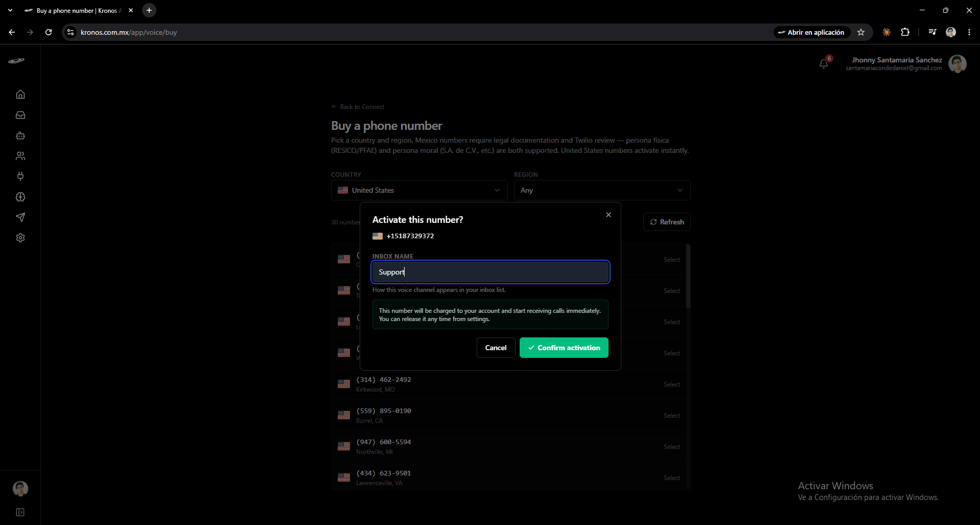The height and width of the screenshot is (525, 980).
Task: Click the US flag beside (559) 895-0190
Action: click(344, 415)
